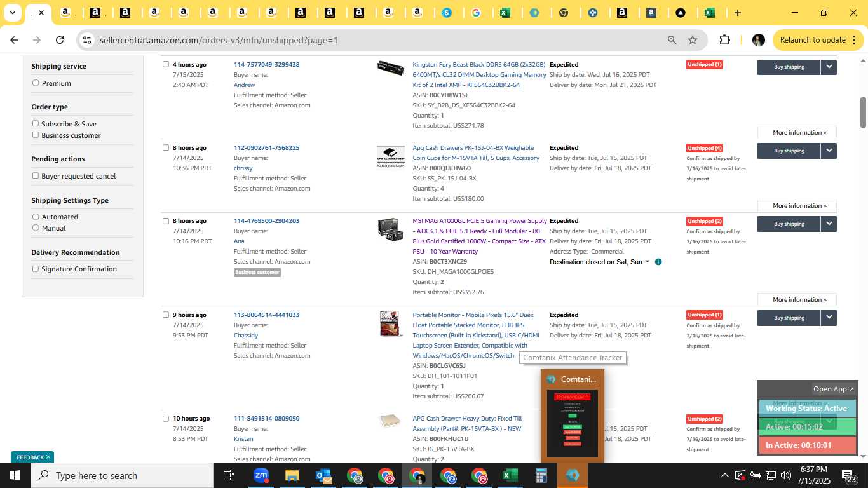Check the Subscribe & Save filter

(x=36, y=123)
